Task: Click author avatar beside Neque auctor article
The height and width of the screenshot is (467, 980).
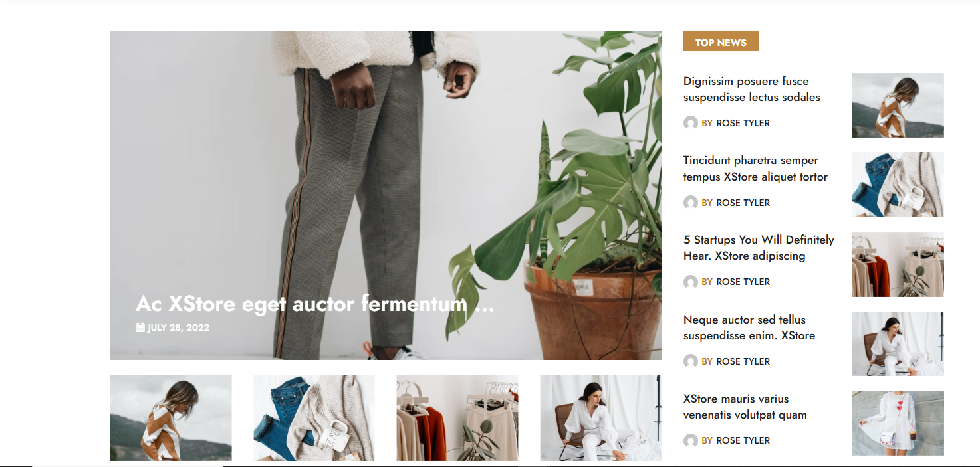Action: [x=691, y=361]
